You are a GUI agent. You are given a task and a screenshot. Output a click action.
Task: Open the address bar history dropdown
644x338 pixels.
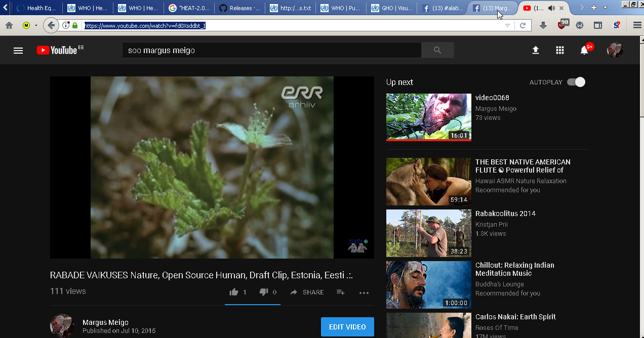tap(507, 25)
